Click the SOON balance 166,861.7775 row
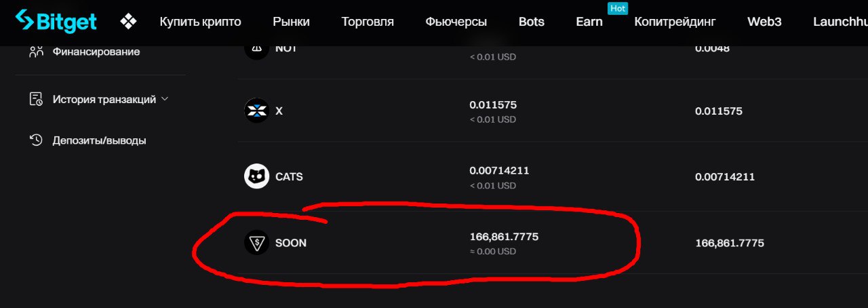Image resolution: width=868 pixels, height=308 pixels. tap(553, 243)
